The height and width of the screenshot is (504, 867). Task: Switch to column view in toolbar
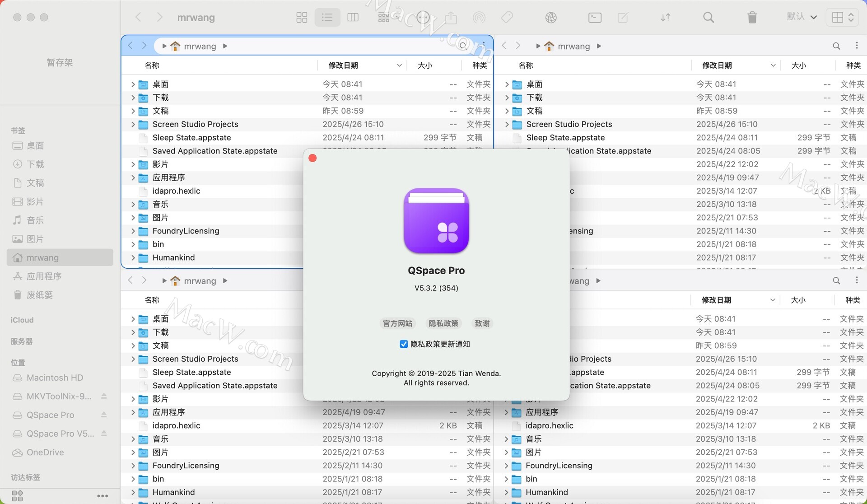point(353,18)
